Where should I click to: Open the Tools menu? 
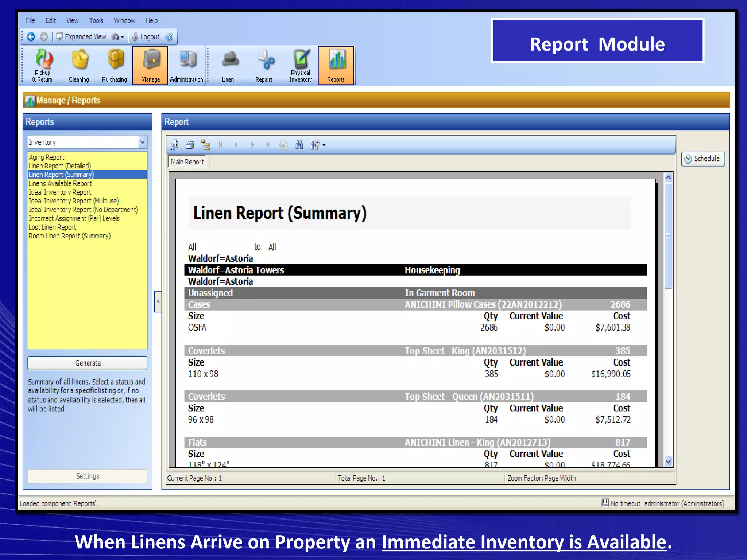point(96,21)
